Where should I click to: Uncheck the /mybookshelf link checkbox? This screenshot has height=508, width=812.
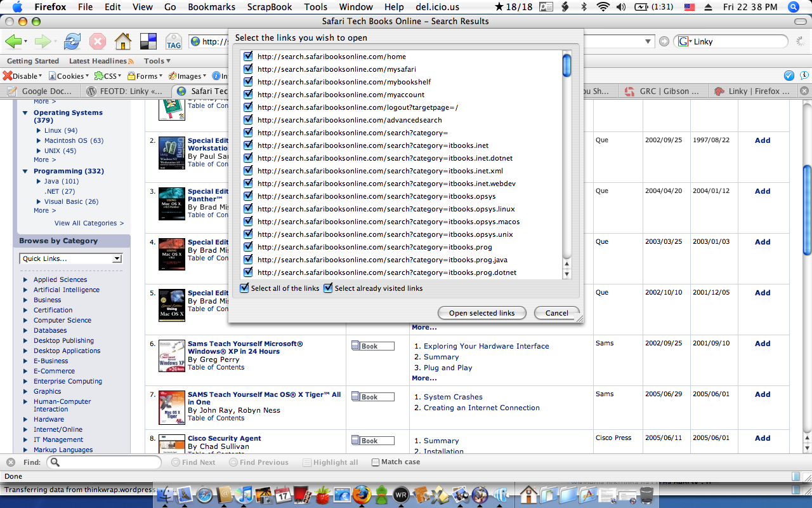pos(248,82)
